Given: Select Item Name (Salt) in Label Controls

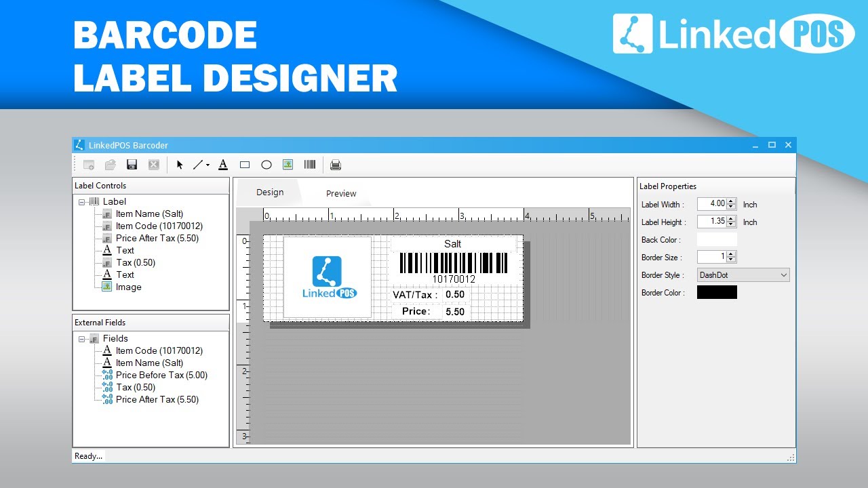Looking at the screenshot, I should [149, 214].
